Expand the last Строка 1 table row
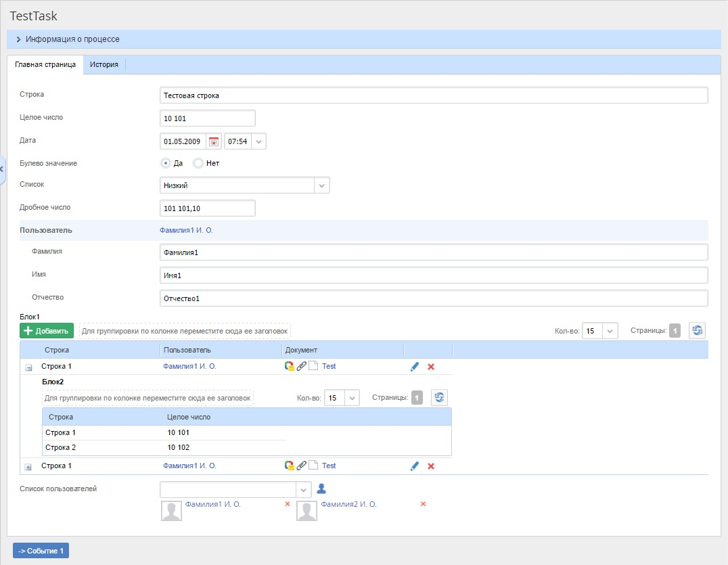Image resolution: width=728 pixels, height=565 pixels. tap(28, 467)
